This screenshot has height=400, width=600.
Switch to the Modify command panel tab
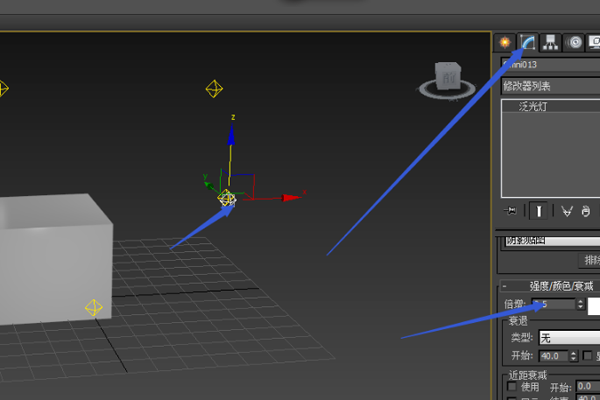coord(528,42)
